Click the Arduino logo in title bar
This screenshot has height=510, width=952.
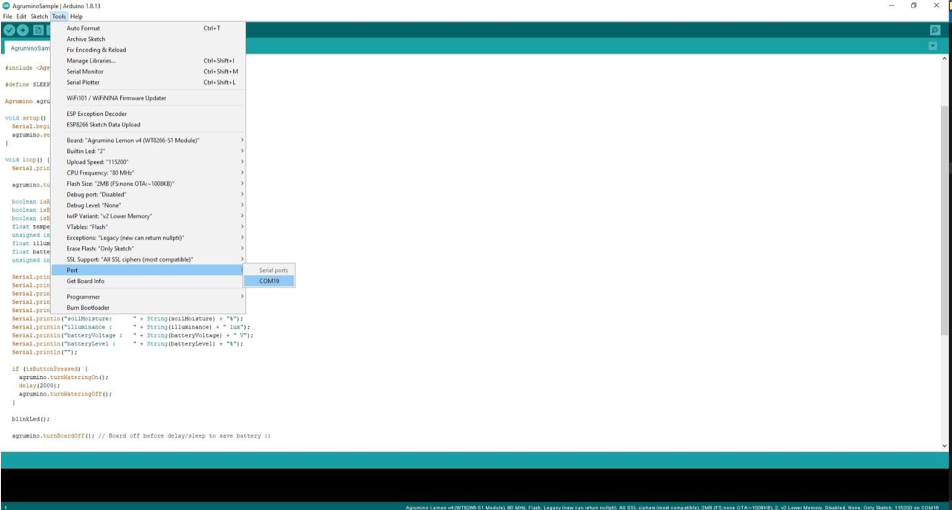[6, 6]
